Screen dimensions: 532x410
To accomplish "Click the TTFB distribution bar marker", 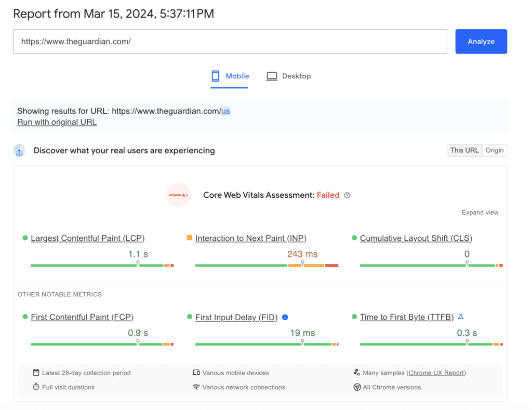I will 467,342.
